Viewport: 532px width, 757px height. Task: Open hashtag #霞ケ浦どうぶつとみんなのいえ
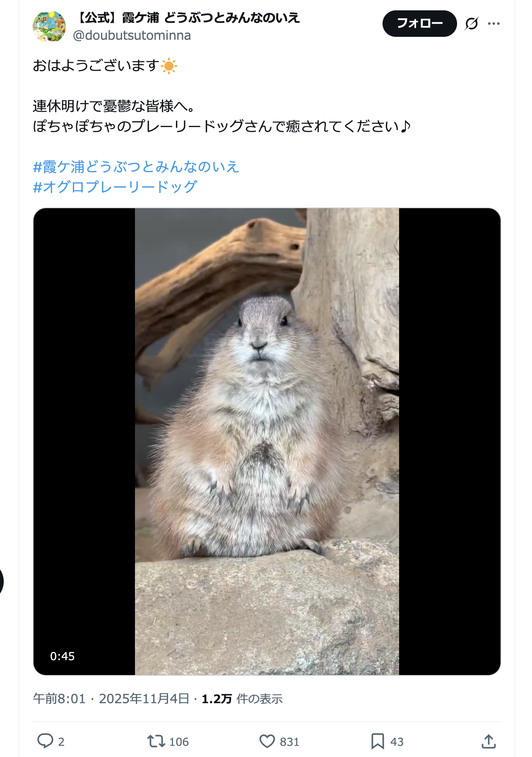click(x=136, y=167)
